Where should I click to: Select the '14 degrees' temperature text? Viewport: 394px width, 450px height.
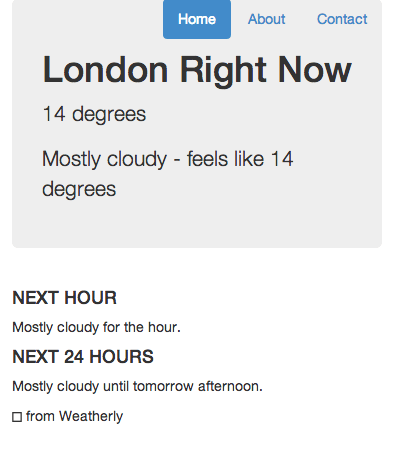coord(94,115)
